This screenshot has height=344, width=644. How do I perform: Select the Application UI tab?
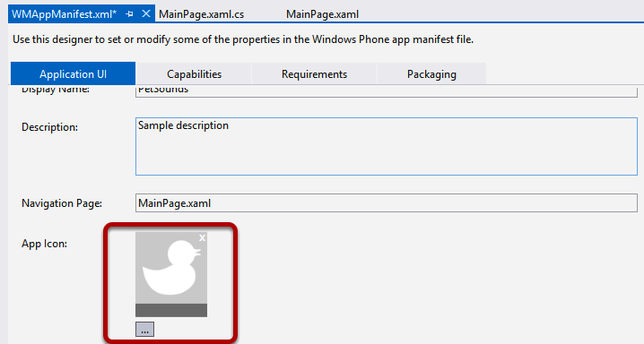[74, 73]
